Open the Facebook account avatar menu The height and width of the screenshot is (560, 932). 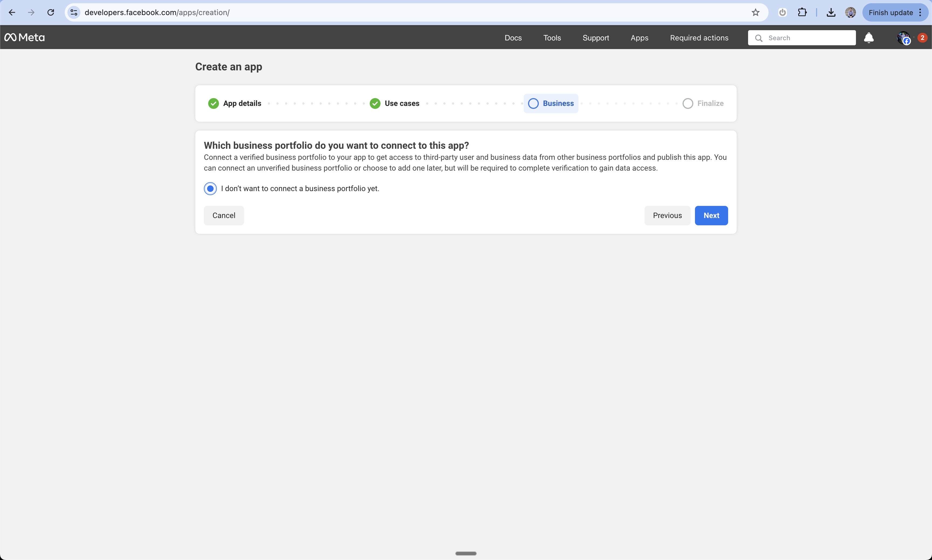[x=904, y=38]
